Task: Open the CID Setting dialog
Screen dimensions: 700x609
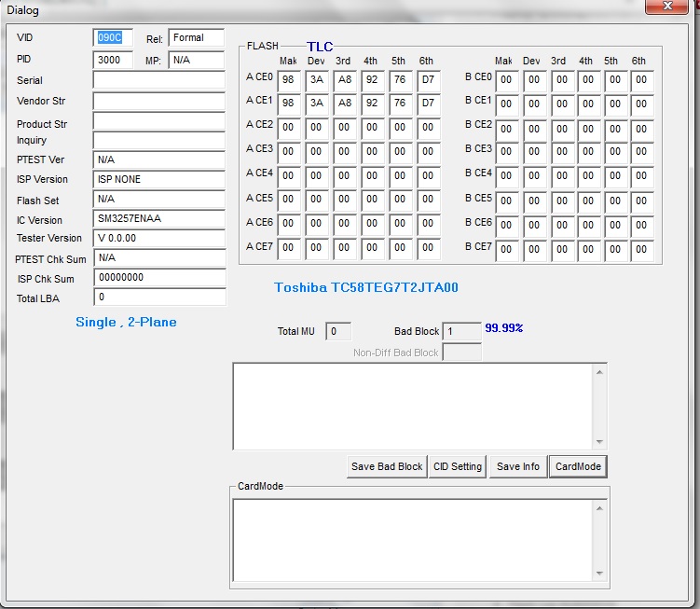Action: [x=458, y=466]
